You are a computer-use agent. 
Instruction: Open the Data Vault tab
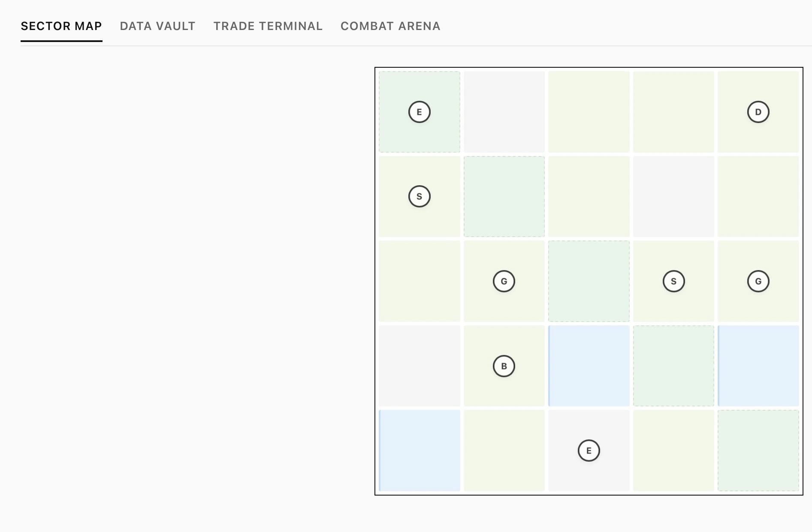click(157, 26)
